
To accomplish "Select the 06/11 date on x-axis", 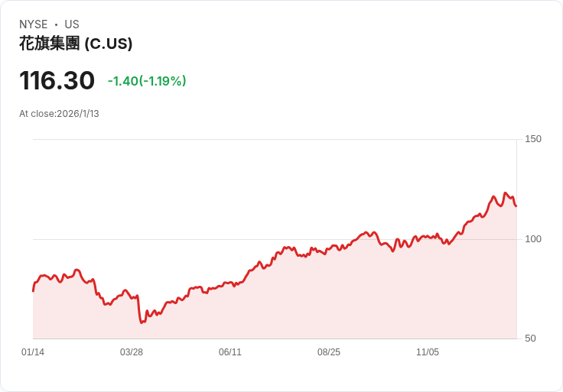I will pyautogui.click(x=230, y=352).
